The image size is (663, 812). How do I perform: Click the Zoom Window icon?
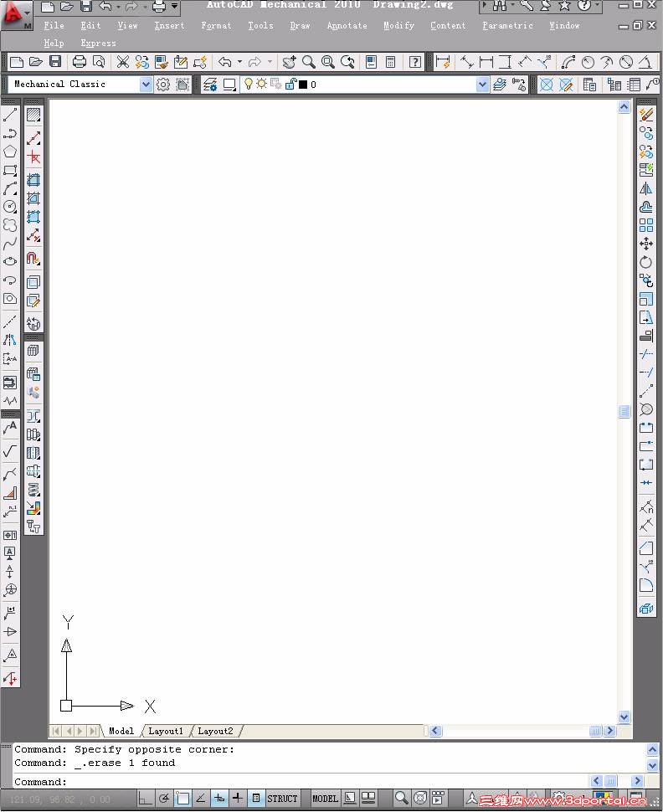[328, 62]
